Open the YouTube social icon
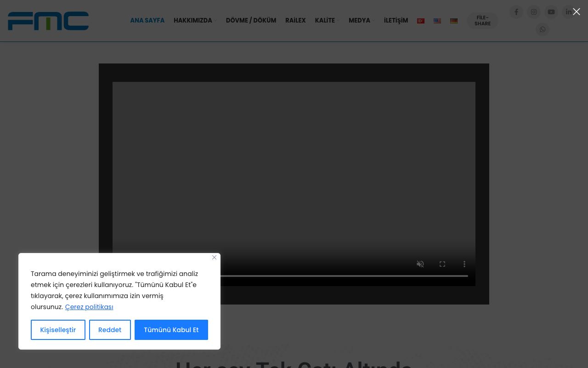The image size is (588, 368). coord(551,12)
